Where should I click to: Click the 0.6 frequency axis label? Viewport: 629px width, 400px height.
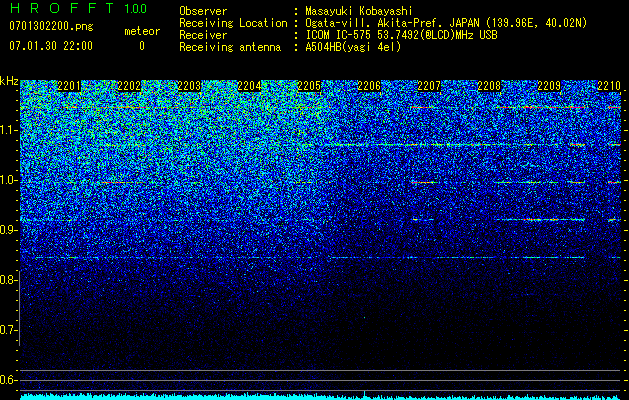[x=8, y=380]
